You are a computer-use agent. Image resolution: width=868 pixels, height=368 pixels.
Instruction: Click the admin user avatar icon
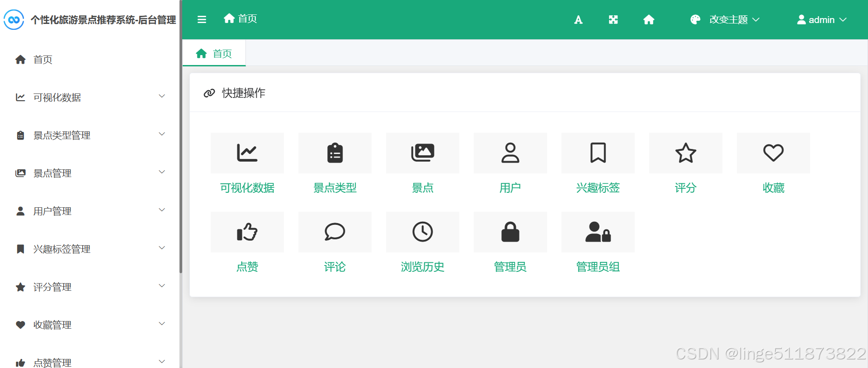coord(801,19)
